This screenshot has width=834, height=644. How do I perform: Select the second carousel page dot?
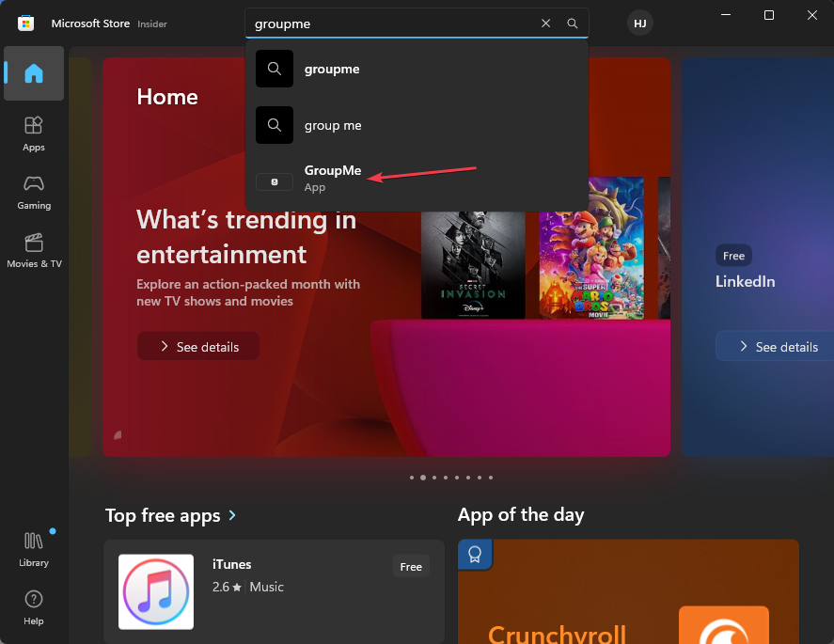pyautogui.click(x=423, y=478)
